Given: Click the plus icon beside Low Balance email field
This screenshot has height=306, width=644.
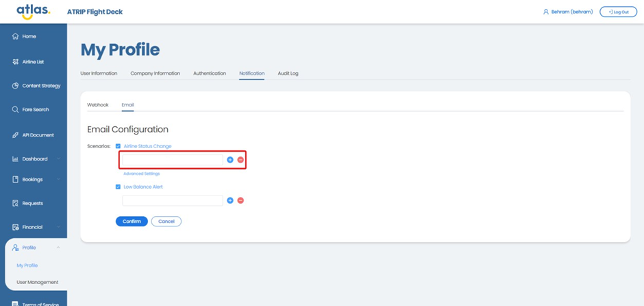Looking at the screenshot, I should (230, 200).
